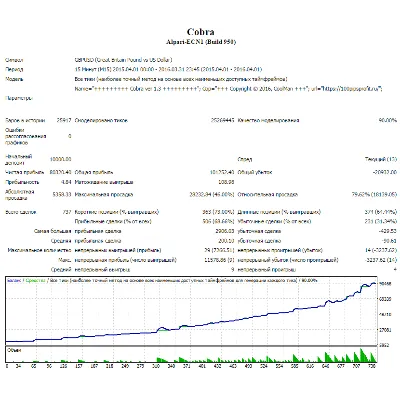Click the "Alpari-ECN1 (Build 950)" subtitle

[x=201, y=42]
